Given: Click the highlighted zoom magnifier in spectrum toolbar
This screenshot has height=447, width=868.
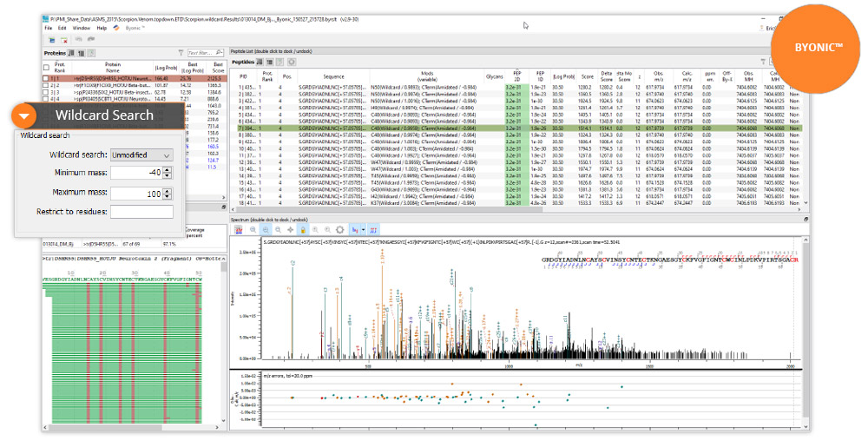Looking at the screenshot, I should 266,230.
